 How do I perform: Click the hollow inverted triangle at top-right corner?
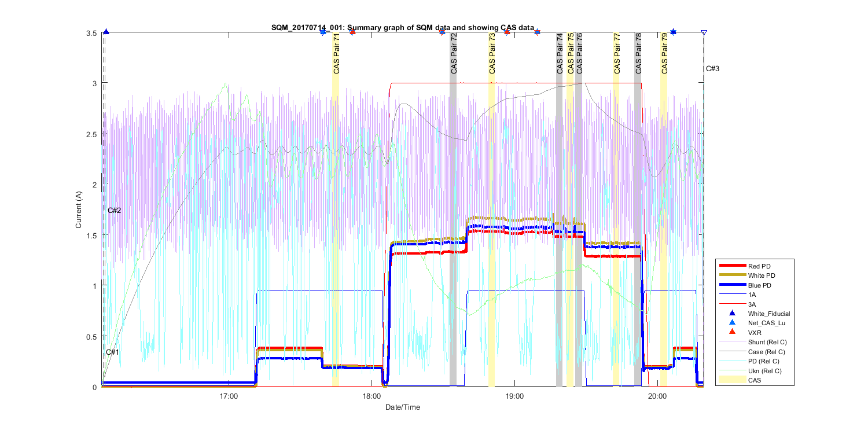pos(704,33)
